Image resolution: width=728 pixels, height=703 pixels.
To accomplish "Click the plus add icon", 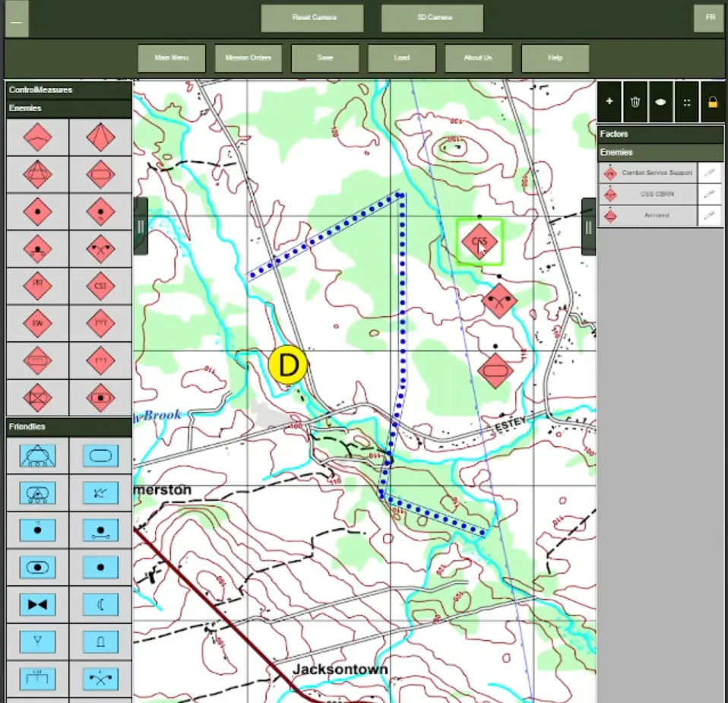I will coord(609,102).
